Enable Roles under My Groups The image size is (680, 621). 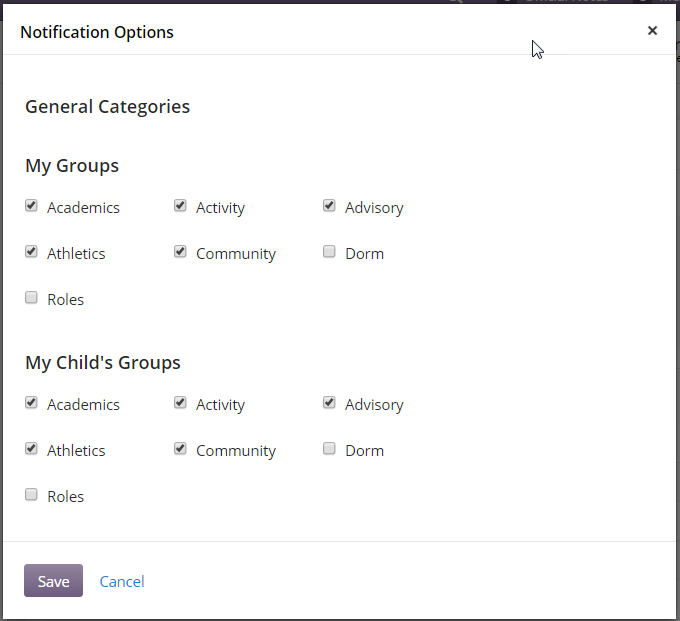pos(31,298)
